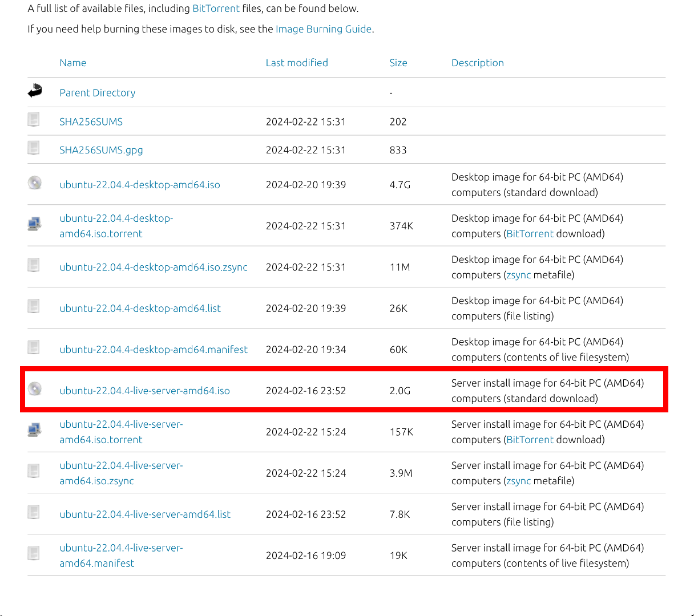Click file icon for live-server-amd64.iso.zsync
Image resolution: width=694 pixels, height=616 pixels.
point(34,471)
